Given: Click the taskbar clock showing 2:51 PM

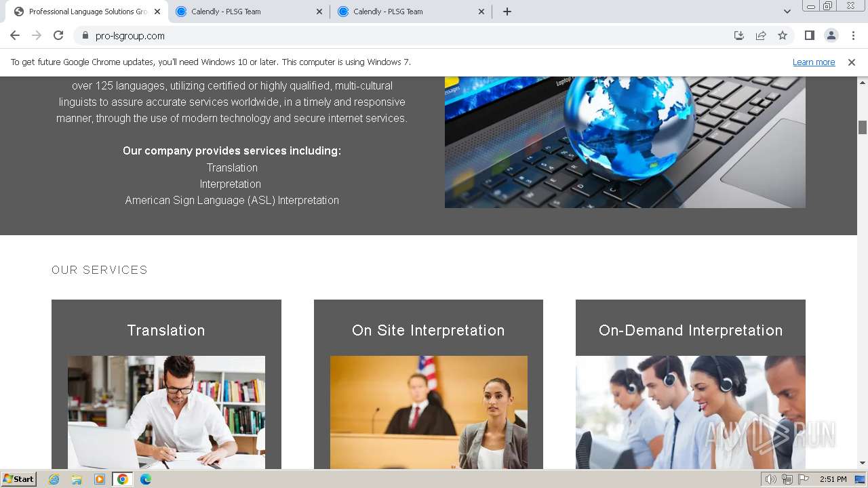Looking at the screenshot, I should click(833, 479).
